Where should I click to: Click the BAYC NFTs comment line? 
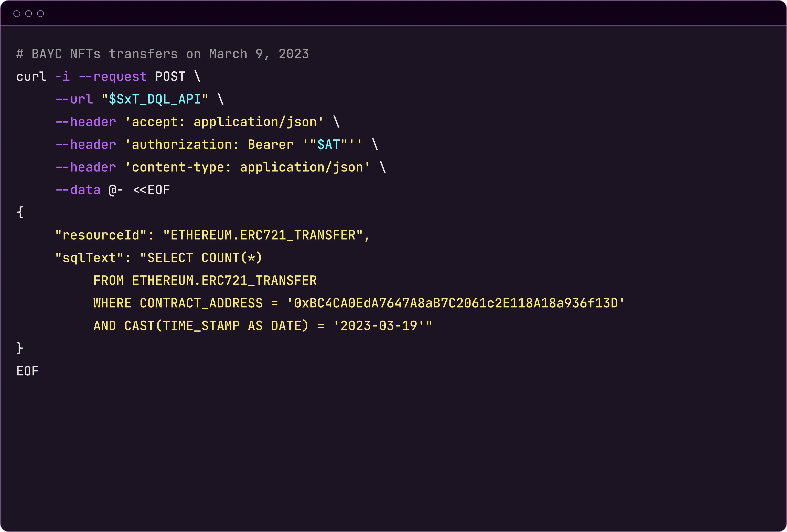[x=163, y=54]
